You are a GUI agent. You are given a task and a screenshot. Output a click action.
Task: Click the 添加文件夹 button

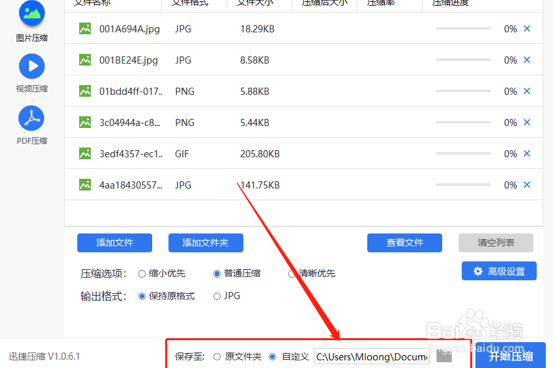coord(206,243)
